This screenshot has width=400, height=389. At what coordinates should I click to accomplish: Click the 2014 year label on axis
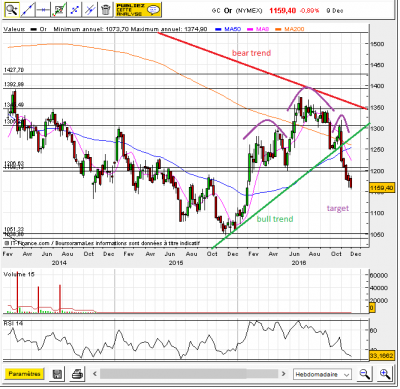(x=59, y=263)
